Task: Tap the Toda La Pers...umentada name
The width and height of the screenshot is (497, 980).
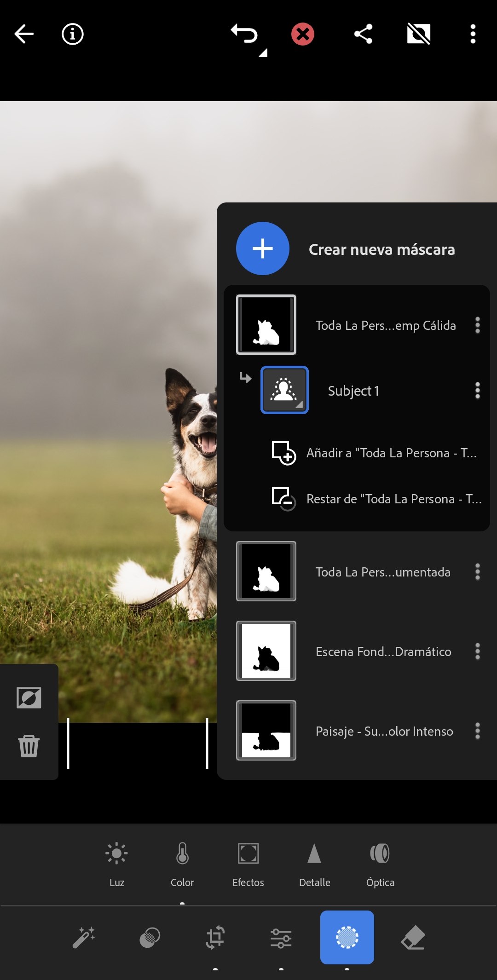Action: click(383, 572)
